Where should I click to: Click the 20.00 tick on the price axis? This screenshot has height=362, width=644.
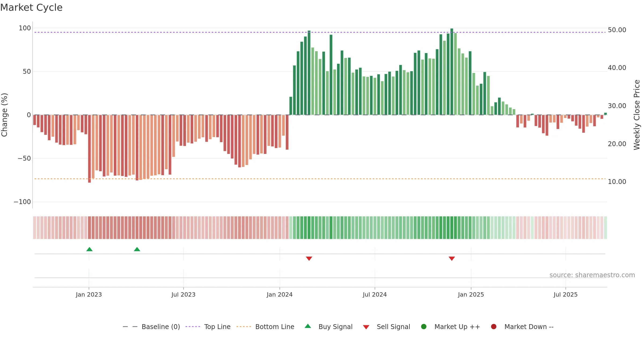[617, 144]
